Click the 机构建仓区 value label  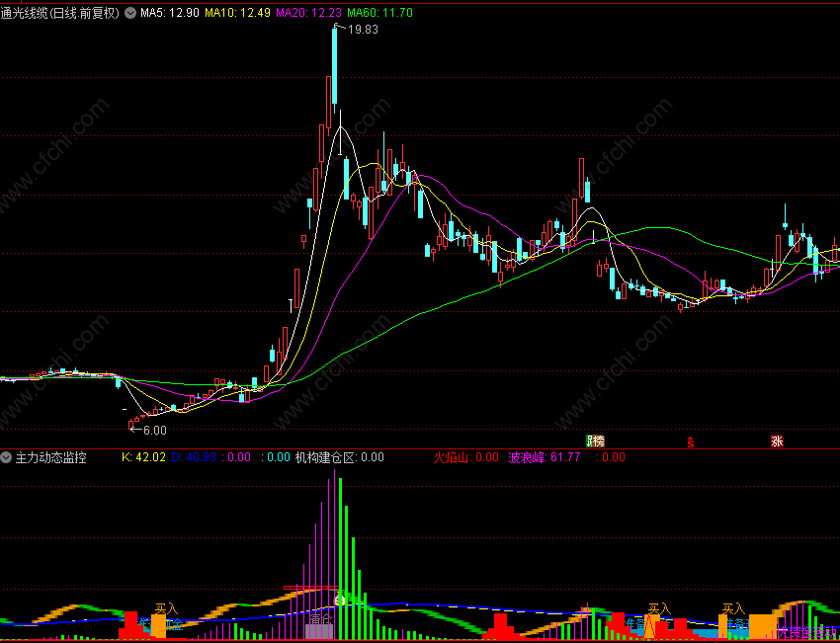click(340, 457)
